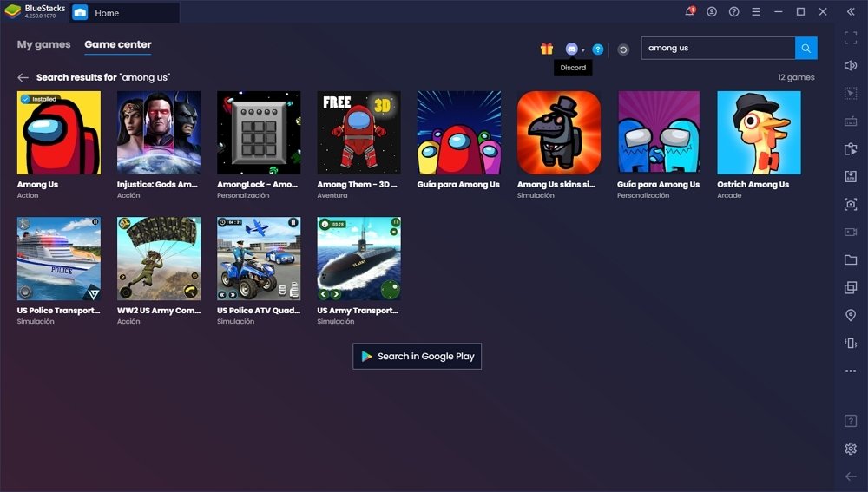The height and width of the screenshot is (492, 868).
Task: Open the Ostrich Among Us thumbnail
Action: [759, 133]
